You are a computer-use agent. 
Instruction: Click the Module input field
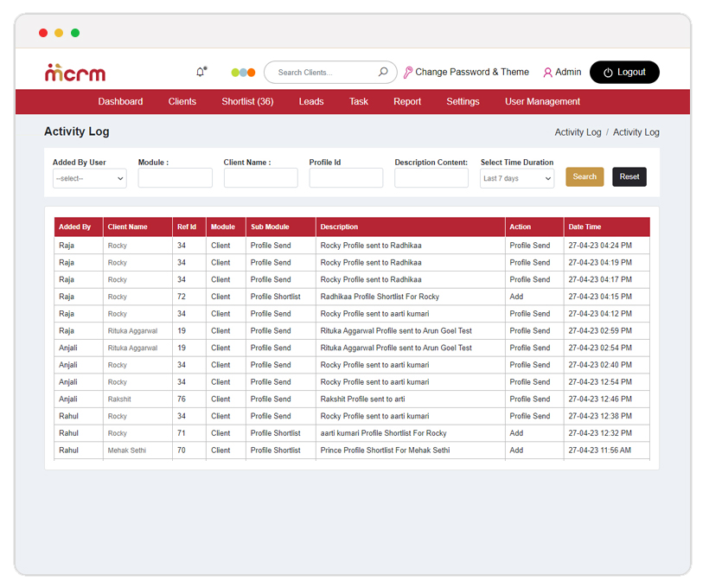175,178
